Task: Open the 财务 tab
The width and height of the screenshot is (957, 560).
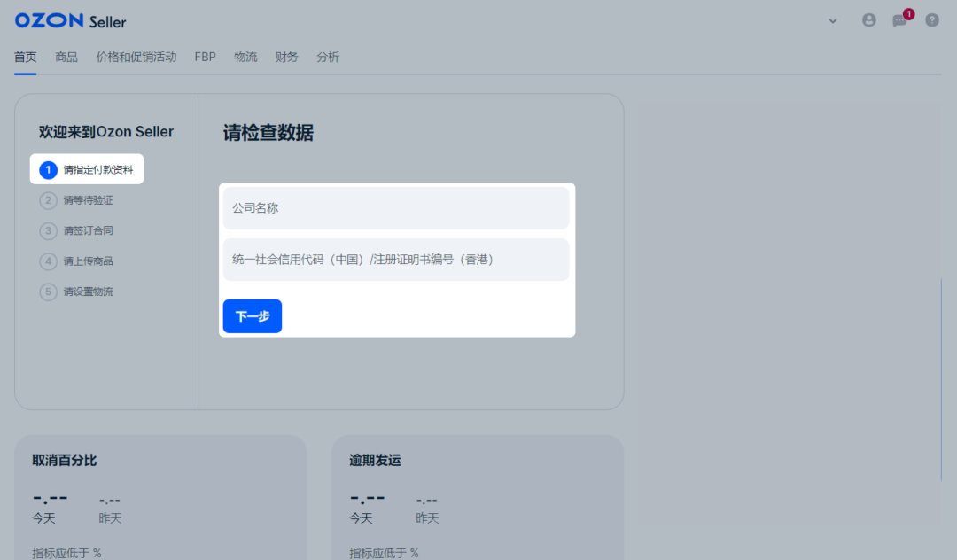Action: point(287,57)
